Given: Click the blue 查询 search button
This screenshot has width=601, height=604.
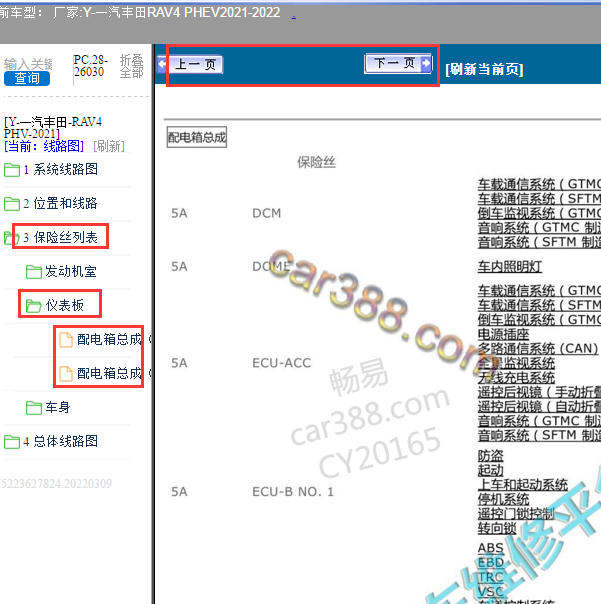Looking at the screenshot, I should [27, 79].
